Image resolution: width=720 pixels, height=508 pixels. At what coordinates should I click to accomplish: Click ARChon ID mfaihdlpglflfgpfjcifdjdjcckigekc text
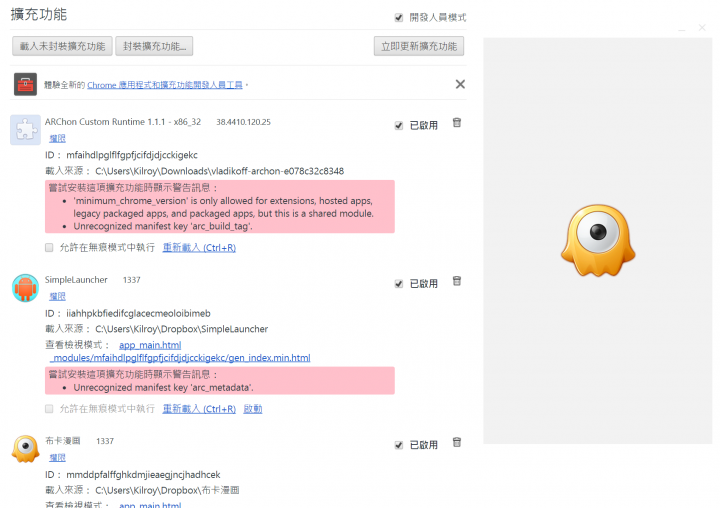(x=132, y=155)
